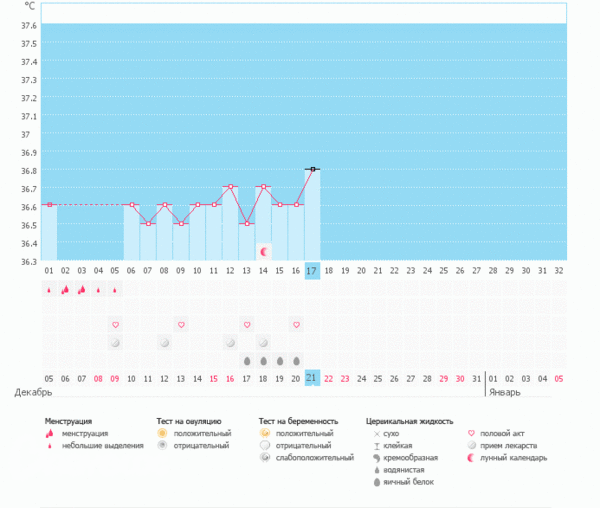The image size is (600, 508).
Task: Select the intercourse heart icon on cycle day 16
Action: (296, 324)
